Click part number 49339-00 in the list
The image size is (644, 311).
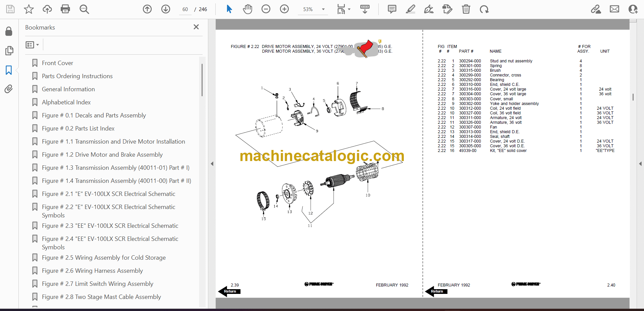tap(468, 151)
